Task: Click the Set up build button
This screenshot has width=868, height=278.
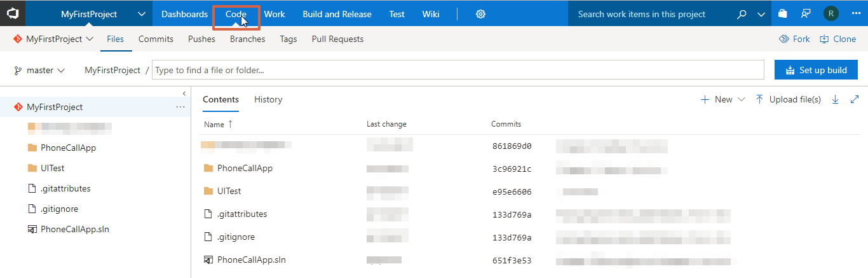Action: [x=816, y=70]
